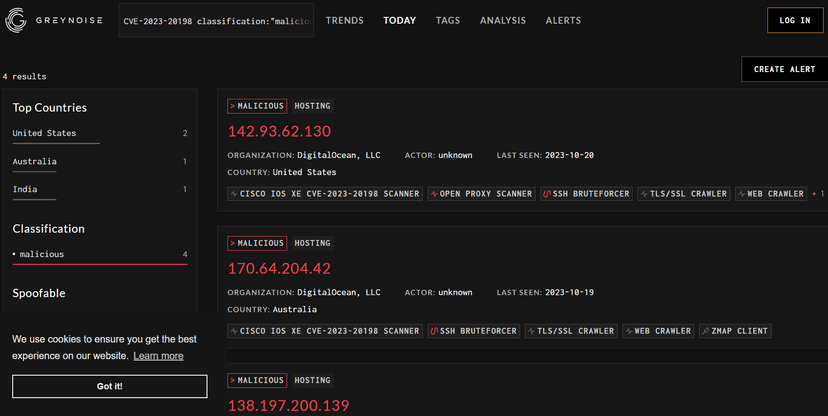The width and height of the screenshot is (828, 416).
Task: Click SSH Bruteforcer tag for 142.93.62.130
Action: click(x=586, y=194)
